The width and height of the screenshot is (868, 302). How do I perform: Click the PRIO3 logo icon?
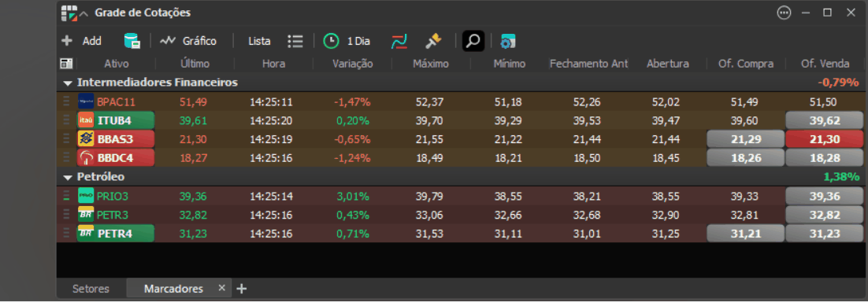click(x=86, y=196)
